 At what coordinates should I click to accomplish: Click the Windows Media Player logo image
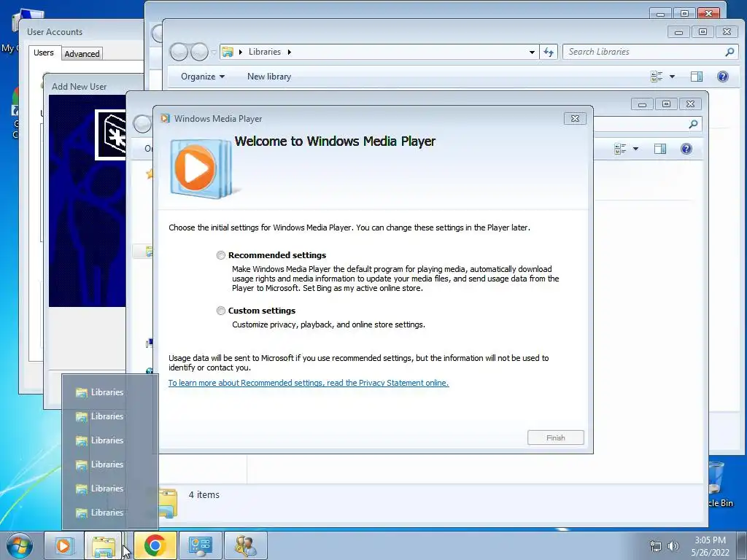(202, 168)
